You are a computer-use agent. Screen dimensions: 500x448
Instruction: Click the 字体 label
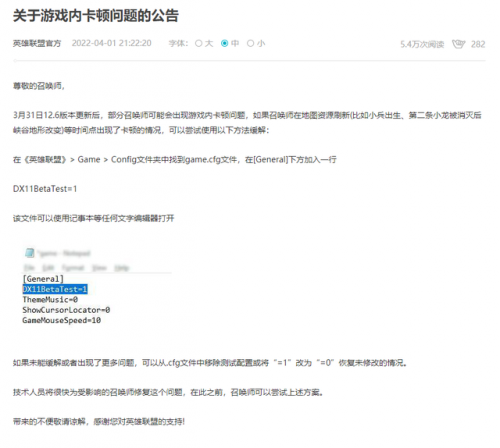coord(178,43)
